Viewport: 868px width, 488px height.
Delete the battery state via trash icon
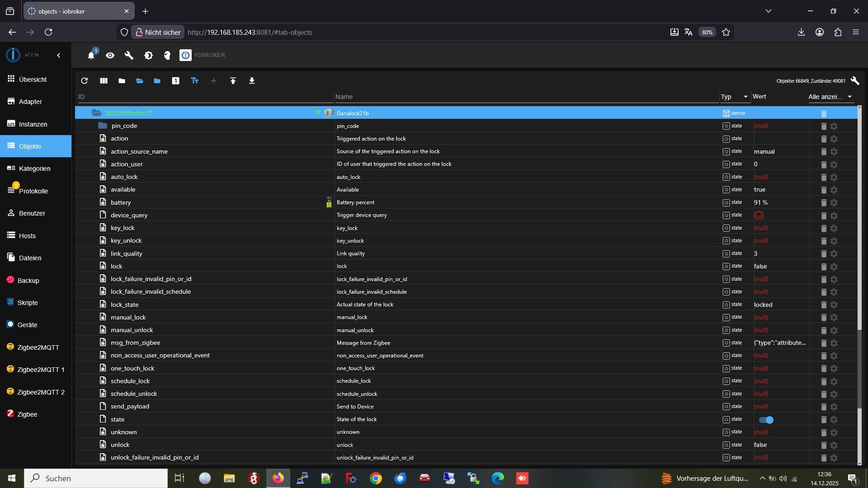pos(823,203)
